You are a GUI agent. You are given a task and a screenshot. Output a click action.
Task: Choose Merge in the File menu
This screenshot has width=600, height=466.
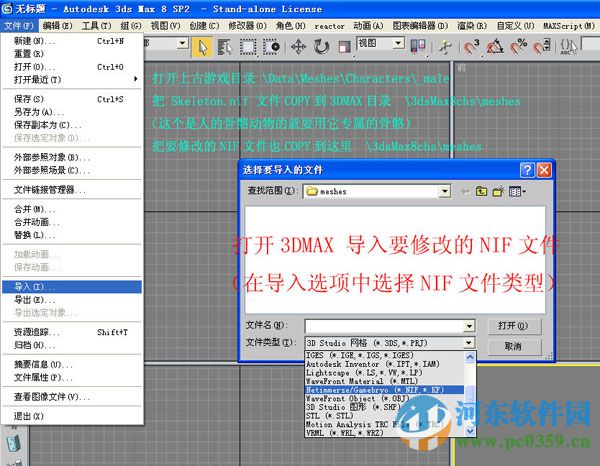point(72,209)
